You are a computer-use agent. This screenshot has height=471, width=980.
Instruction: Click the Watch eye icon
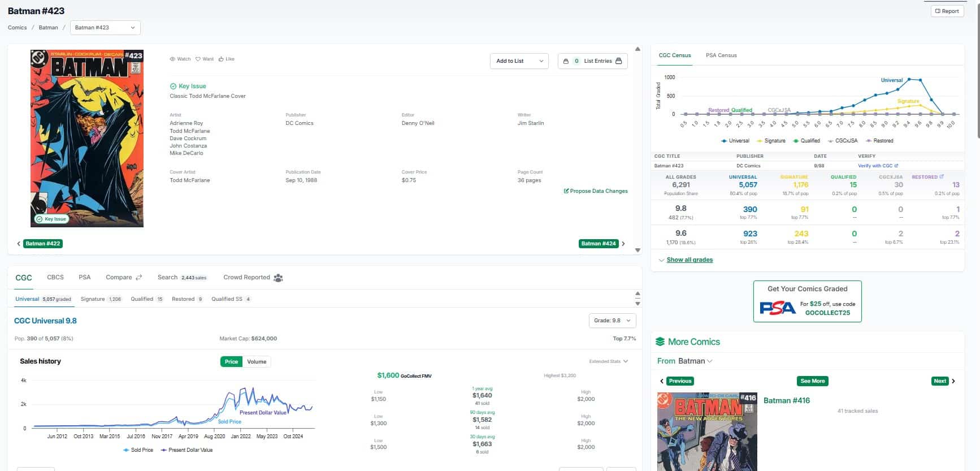pyautogui.click(x=172, y=59)
